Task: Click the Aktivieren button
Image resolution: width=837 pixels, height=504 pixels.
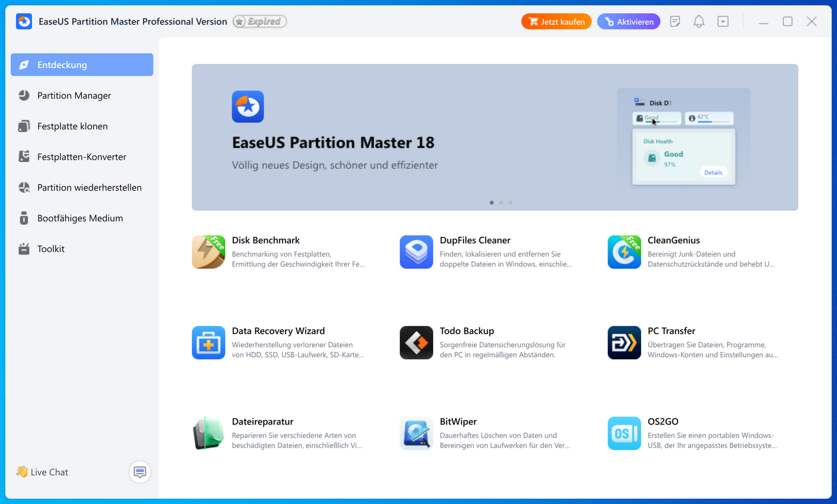Action: pos(628,21)
